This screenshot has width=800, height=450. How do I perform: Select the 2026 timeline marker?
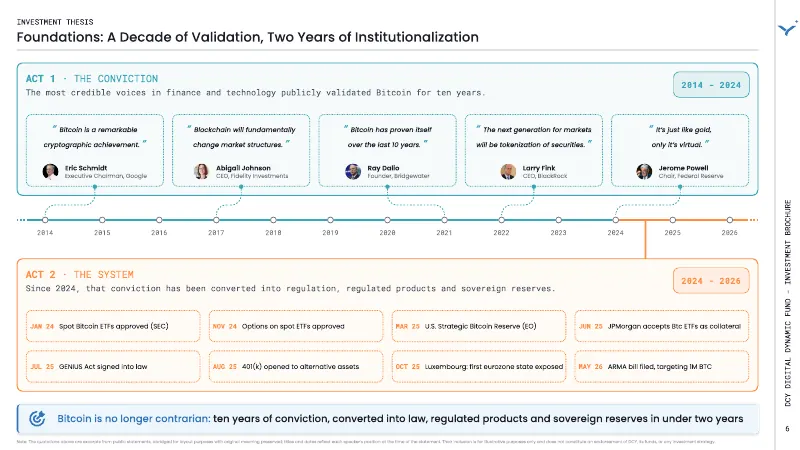(x=730, y=220)
